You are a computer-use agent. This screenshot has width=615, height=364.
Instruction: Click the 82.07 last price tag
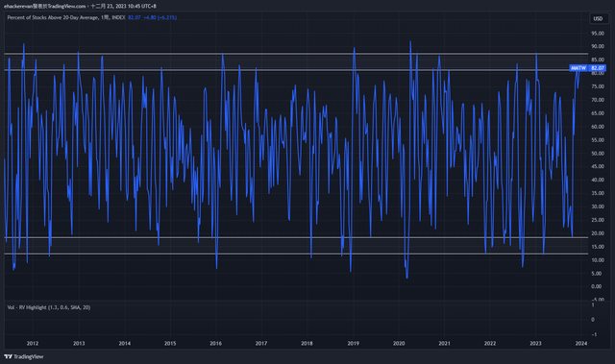click(x=598, y=68)
